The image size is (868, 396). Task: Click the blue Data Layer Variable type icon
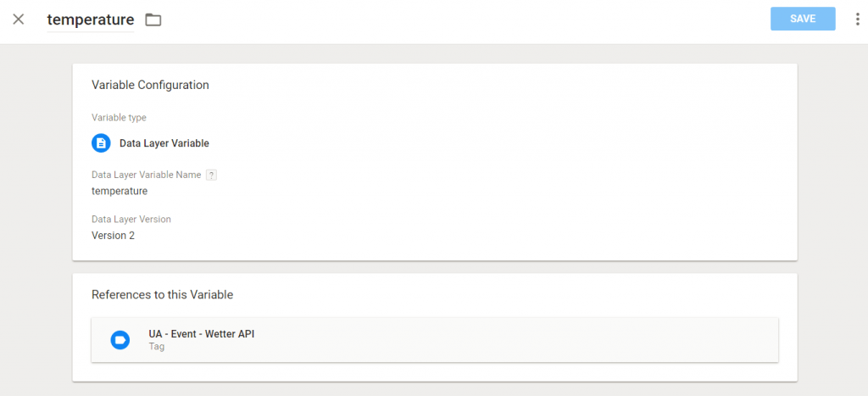101,143
